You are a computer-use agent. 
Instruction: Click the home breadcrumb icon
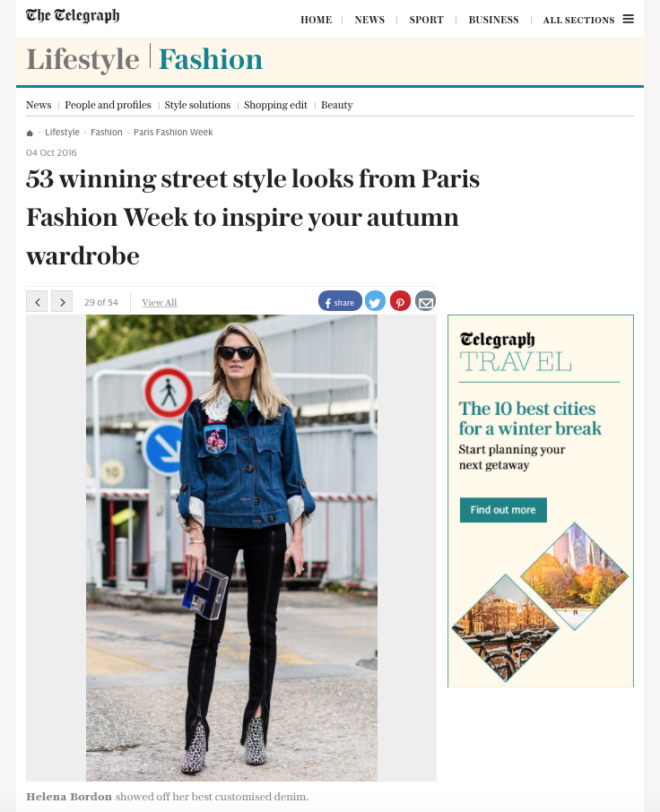click(30, 133)
